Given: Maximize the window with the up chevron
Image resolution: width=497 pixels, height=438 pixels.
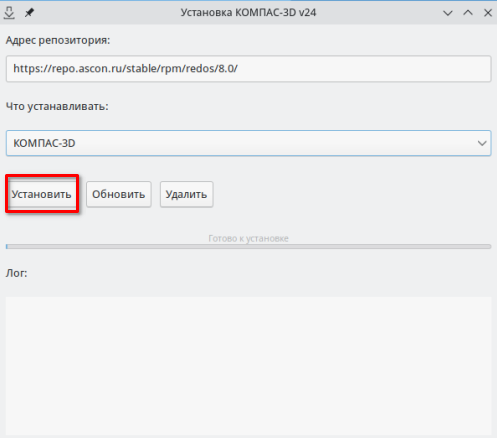Looking at the screenshot, I should [x=468, y=13].
